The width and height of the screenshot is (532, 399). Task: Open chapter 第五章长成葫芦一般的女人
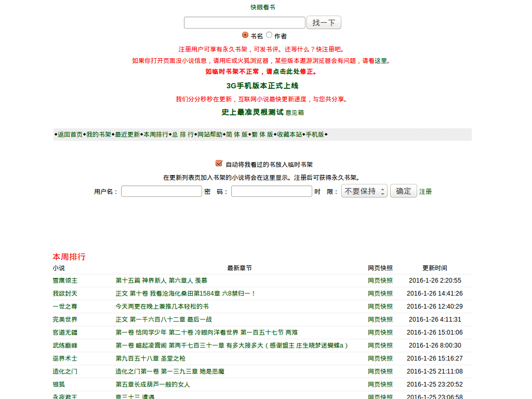[153, 384]
